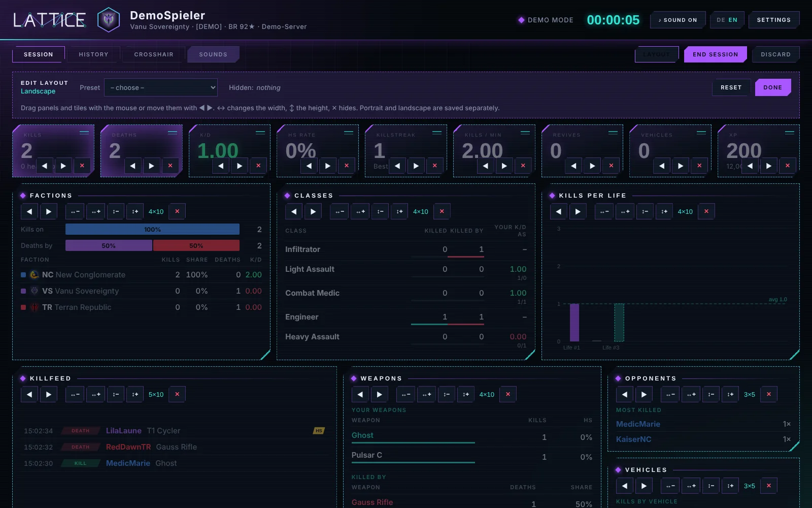Reset the layout
This screenshot has width=812, height=508.
(x=731, y=87)
